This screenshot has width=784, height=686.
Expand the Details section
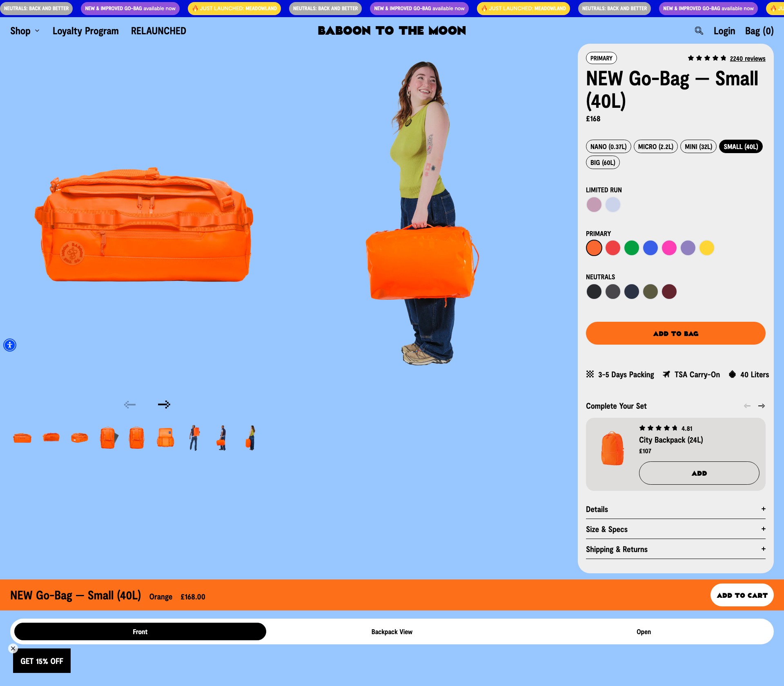point(675,509)
